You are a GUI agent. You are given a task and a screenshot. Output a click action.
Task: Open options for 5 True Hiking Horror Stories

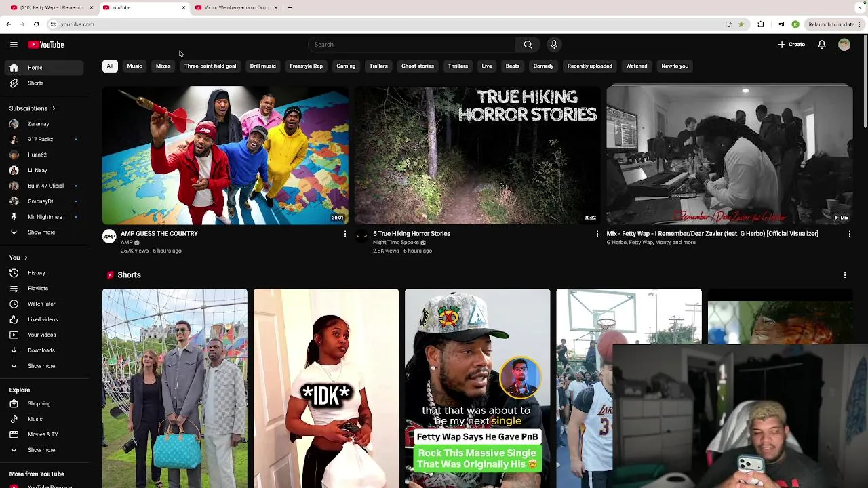pyautogui.click(x=597, y=234)
